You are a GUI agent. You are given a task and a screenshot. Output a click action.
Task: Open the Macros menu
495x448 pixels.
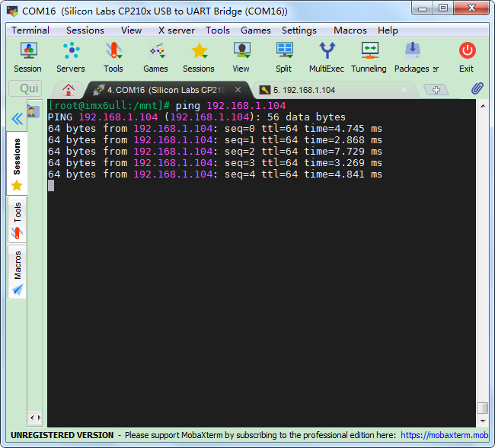350,30
